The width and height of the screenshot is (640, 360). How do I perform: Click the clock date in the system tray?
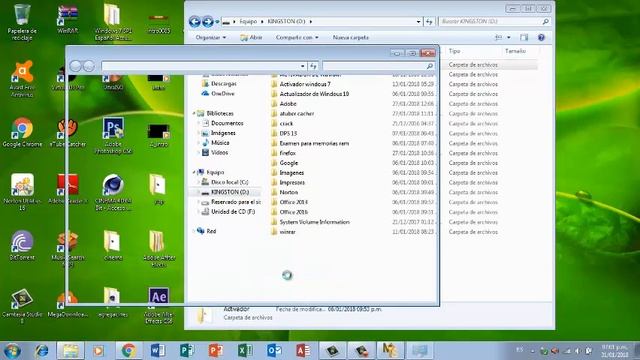point(615,355)
